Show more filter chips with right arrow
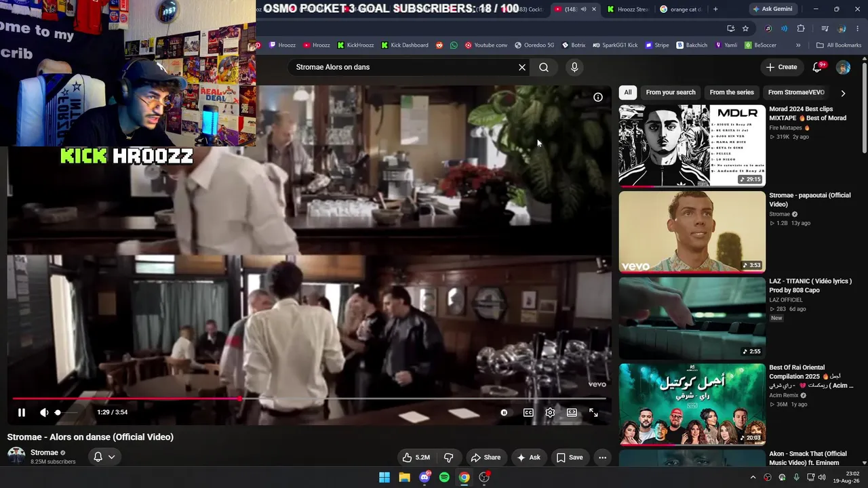The image size is (868, 488). tap(843, 93)
